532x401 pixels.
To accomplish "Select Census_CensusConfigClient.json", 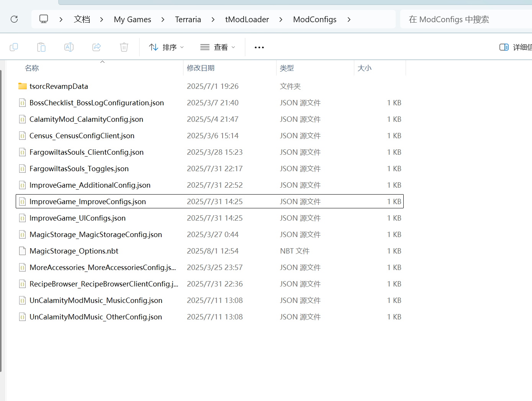I will [82, 136].
